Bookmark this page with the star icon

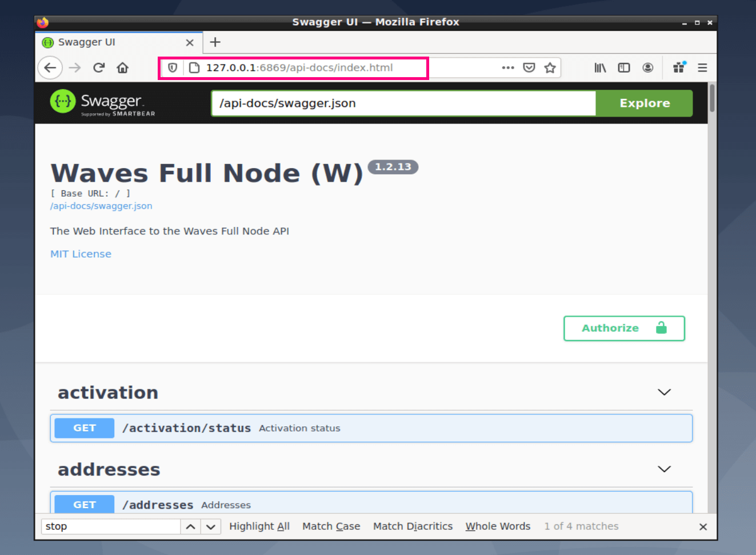tap(550, 67)
